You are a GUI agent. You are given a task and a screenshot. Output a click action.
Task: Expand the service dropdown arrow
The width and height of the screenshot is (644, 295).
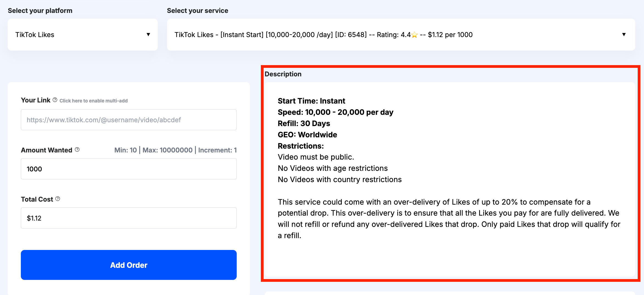(624, 35)
